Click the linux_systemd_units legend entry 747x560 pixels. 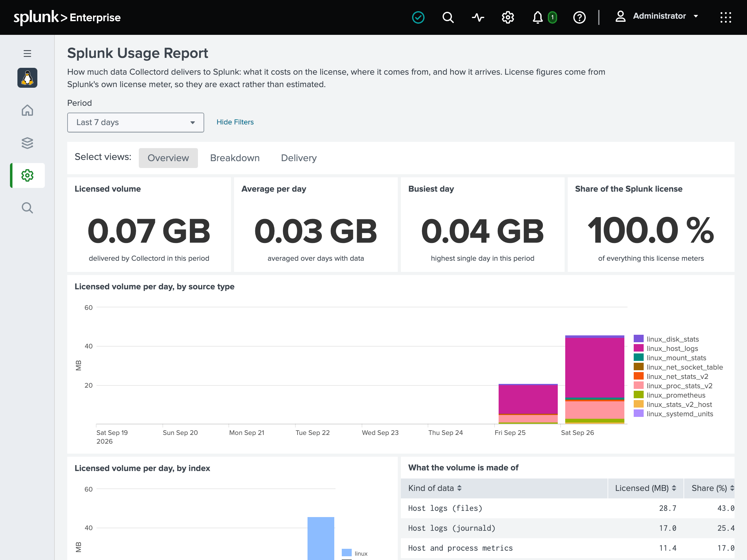pyautogui.click(x=673, y=413)
